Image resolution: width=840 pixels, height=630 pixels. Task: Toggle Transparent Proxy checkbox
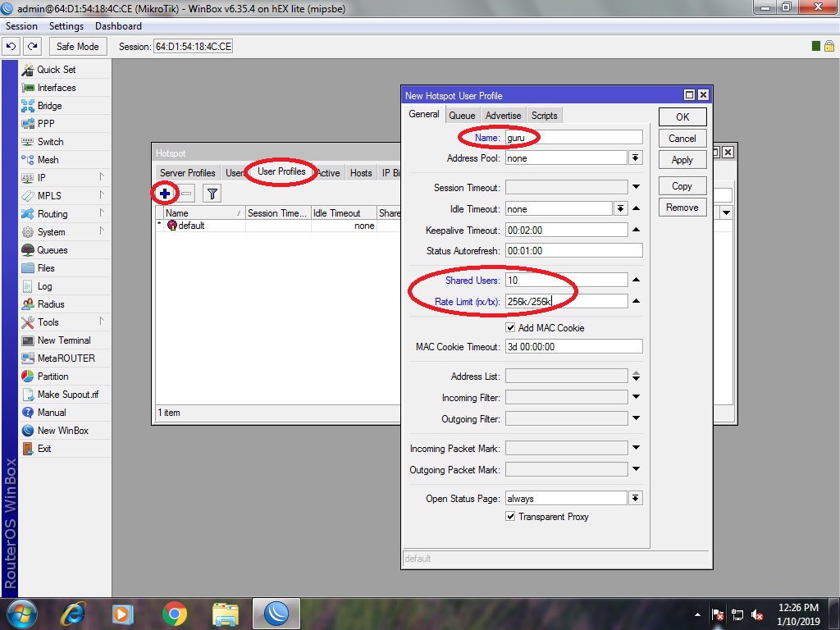tap(510, 517)
